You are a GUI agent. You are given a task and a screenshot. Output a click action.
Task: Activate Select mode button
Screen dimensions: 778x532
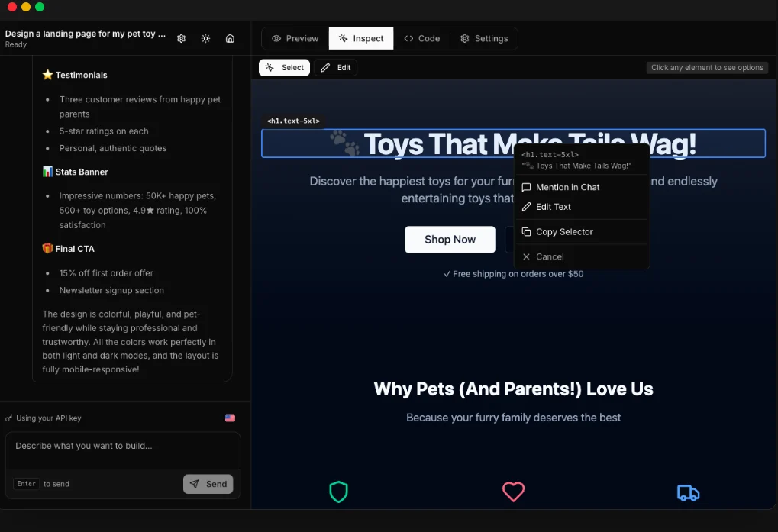[284, 67]
